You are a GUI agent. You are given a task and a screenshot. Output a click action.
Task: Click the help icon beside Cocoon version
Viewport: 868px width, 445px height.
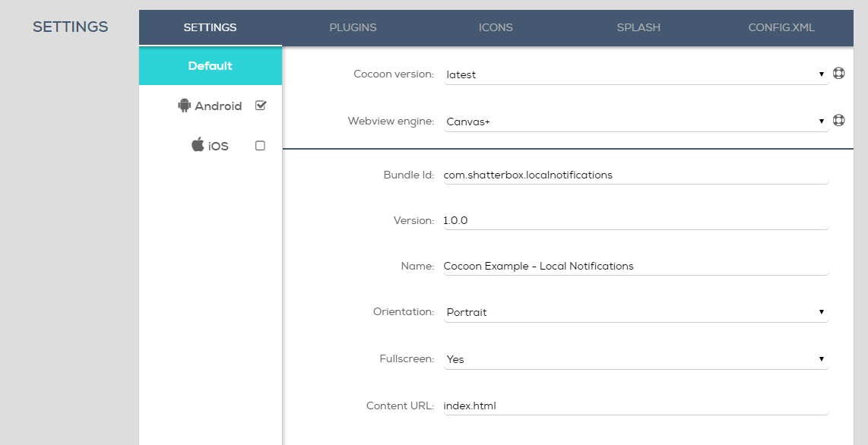pyautogui.click(x=839, y=74)
